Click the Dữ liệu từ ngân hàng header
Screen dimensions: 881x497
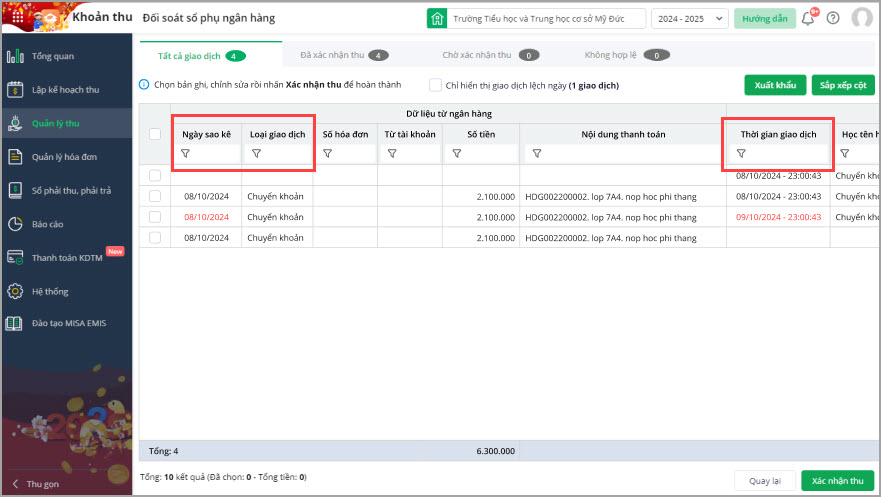449,113
